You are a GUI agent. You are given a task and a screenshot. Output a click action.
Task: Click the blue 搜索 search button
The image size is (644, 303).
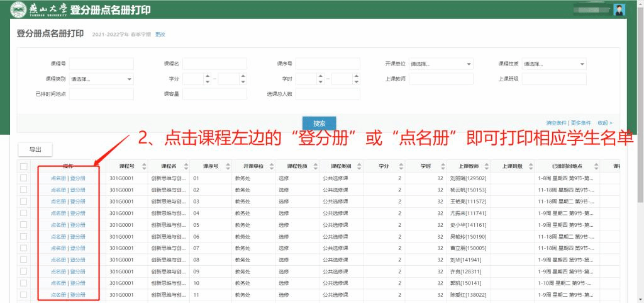click(319, 123)
